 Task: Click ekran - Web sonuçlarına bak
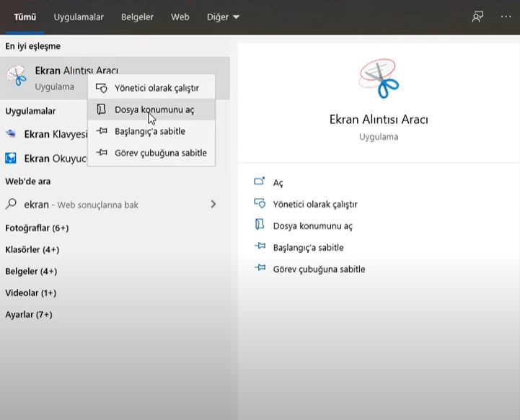(81, 205)
